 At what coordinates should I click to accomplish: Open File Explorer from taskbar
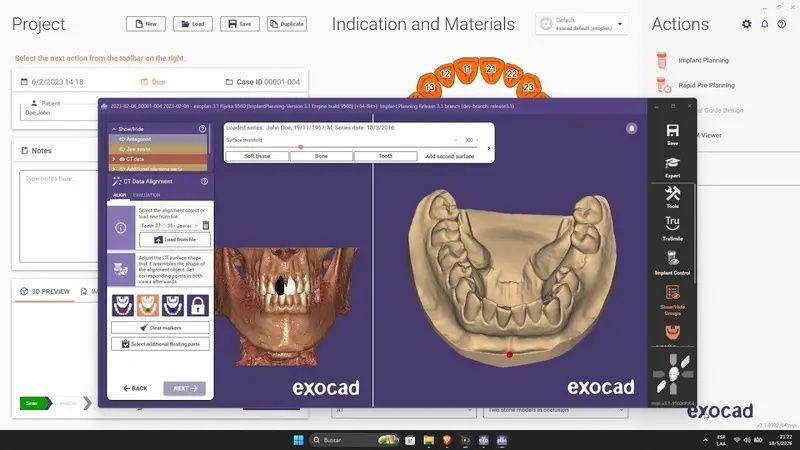pyautogui.click(x=429, y=440)
